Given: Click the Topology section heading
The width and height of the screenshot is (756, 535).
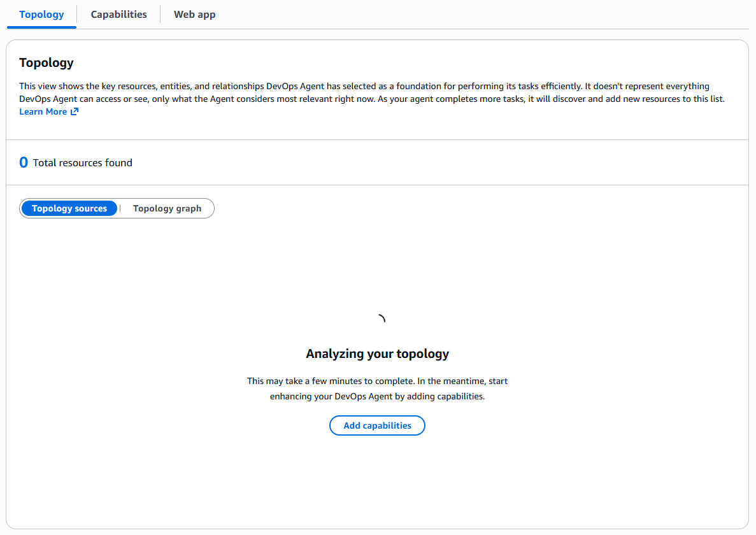Looking at the screenshot, I should click(46, 62).
